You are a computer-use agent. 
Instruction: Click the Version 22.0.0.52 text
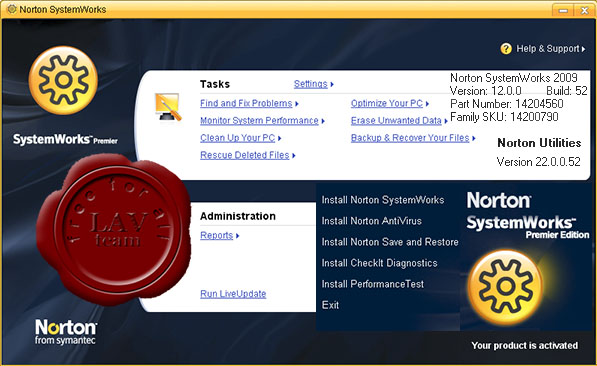tap(538, 162)
